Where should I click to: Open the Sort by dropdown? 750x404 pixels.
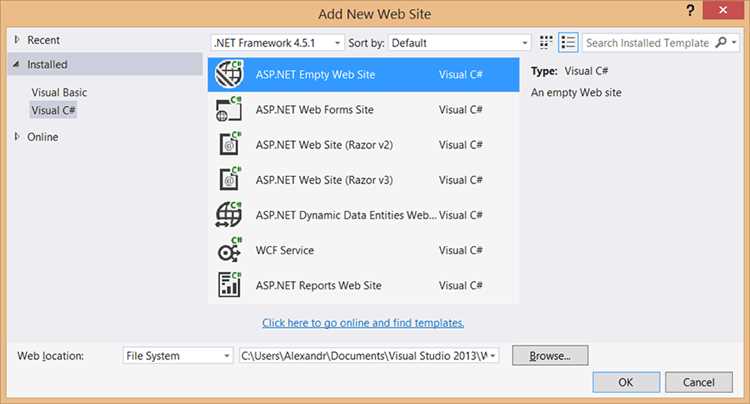[459, 43]
